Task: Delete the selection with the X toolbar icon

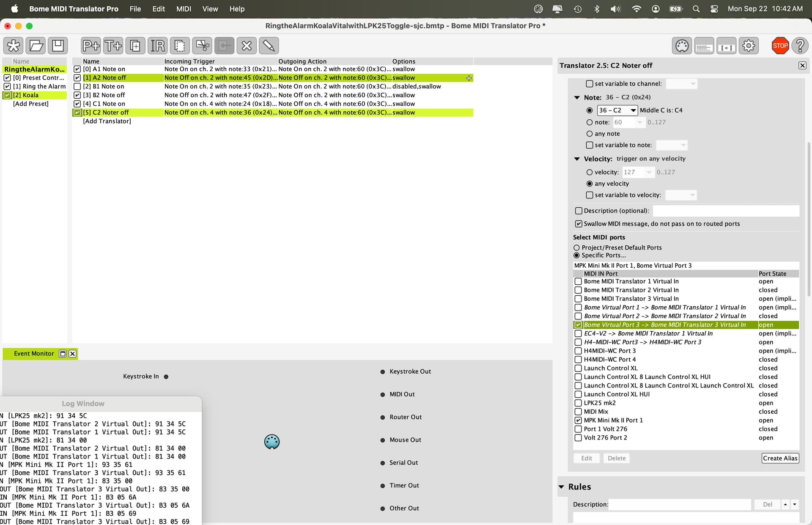Action: pos(247,45)
